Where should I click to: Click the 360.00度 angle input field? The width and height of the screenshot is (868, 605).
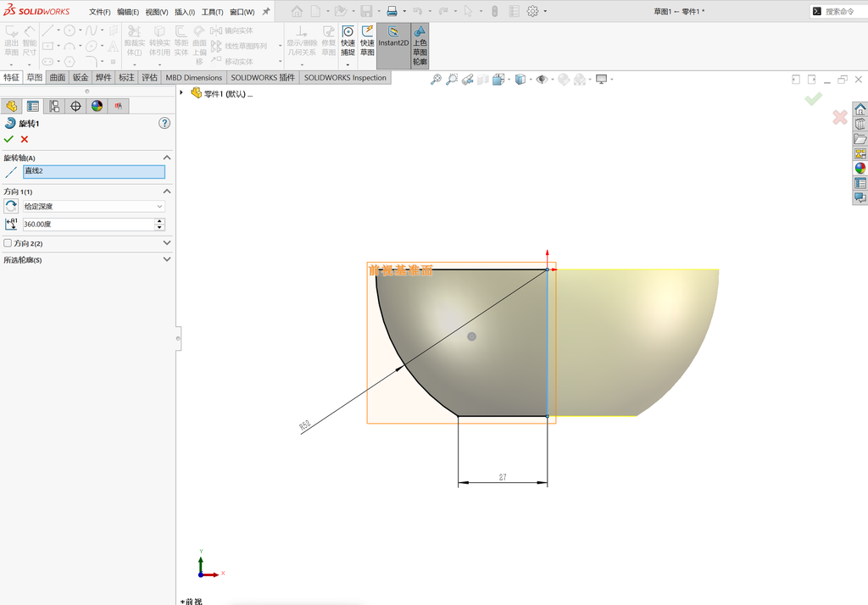pos(88,225)
